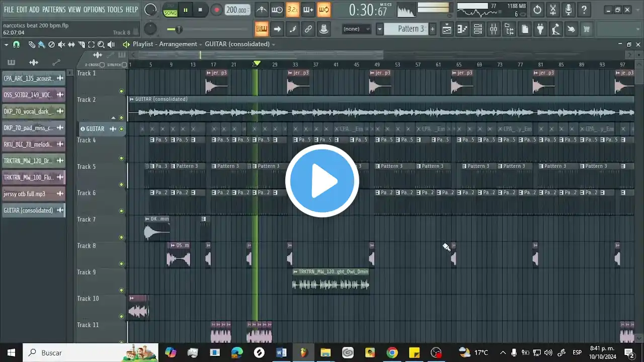Toggle the Pat/Song mode switch

click(x=170, y=10)
